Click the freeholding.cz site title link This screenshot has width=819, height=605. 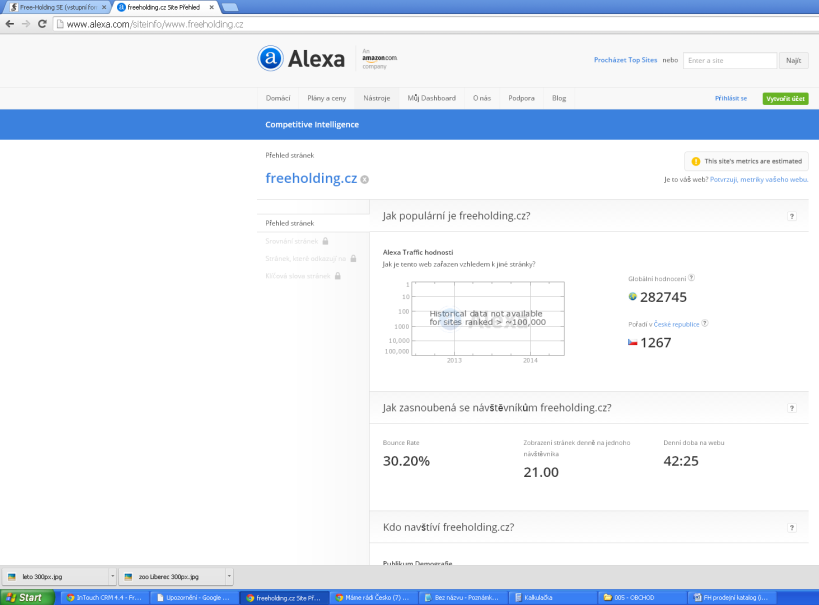coord(311,178)
